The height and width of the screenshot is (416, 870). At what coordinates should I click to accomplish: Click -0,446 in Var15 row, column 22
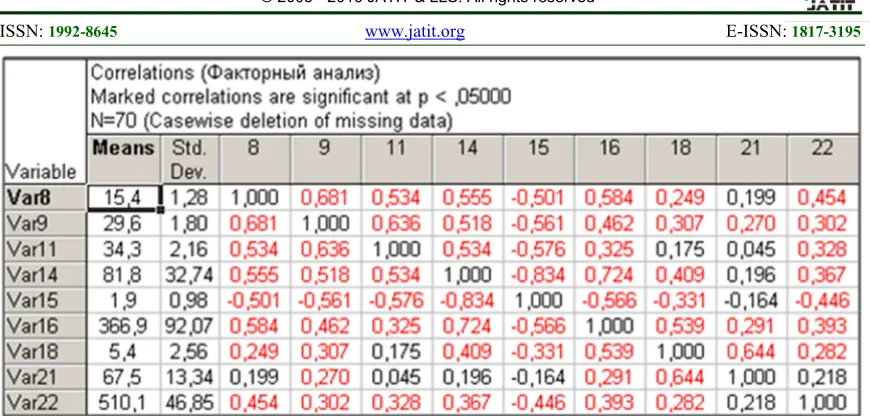[x=822, y=300]
